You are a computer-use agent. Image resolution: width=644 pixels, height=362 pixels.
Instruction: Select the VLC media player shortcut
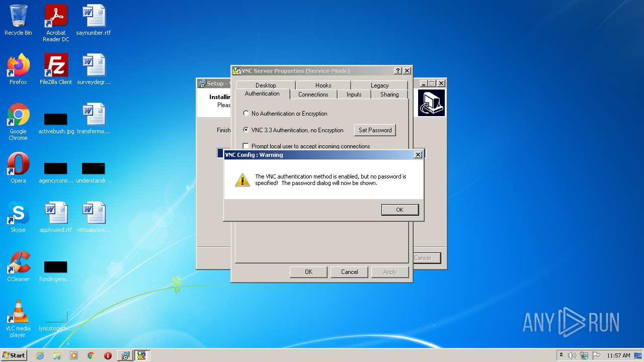[18, 319]
